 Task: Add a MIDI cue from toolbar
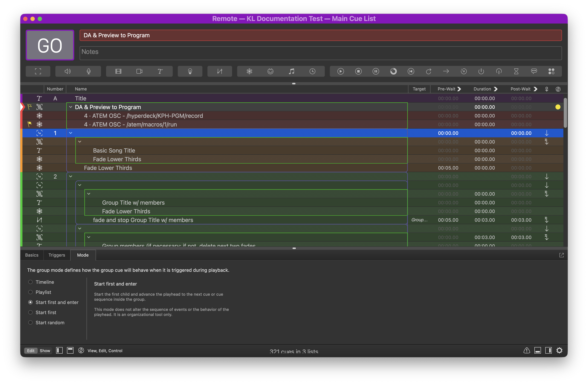coord(270,71)
